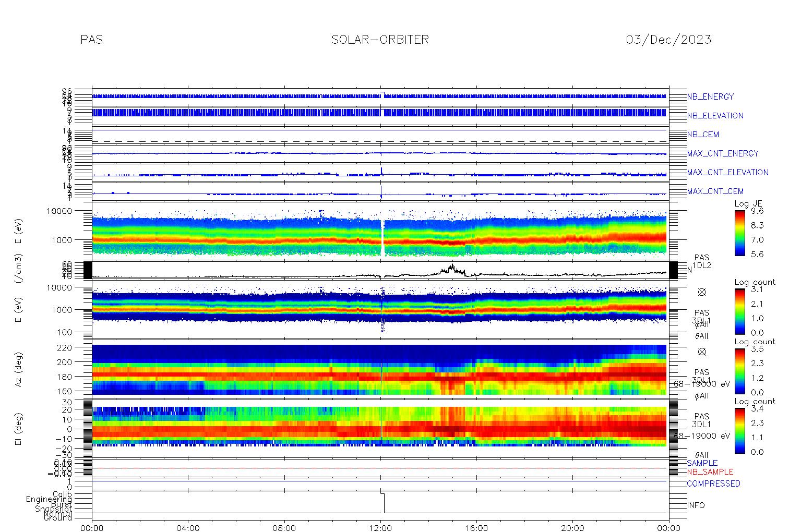Click the azimuth spectrogram panel
The image size is (789, 532).
(380, 369)
